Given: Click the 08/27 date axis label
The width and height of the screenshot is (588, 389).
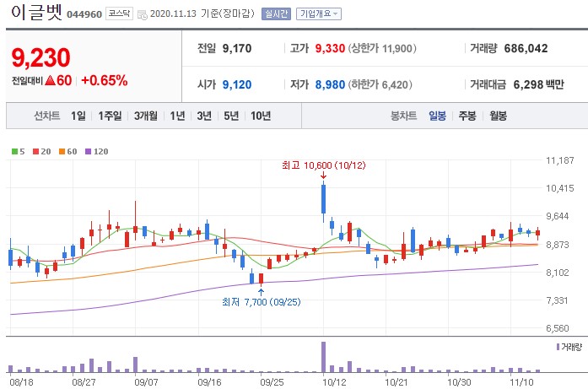Looking at the screenshot, I should [84, 382].
